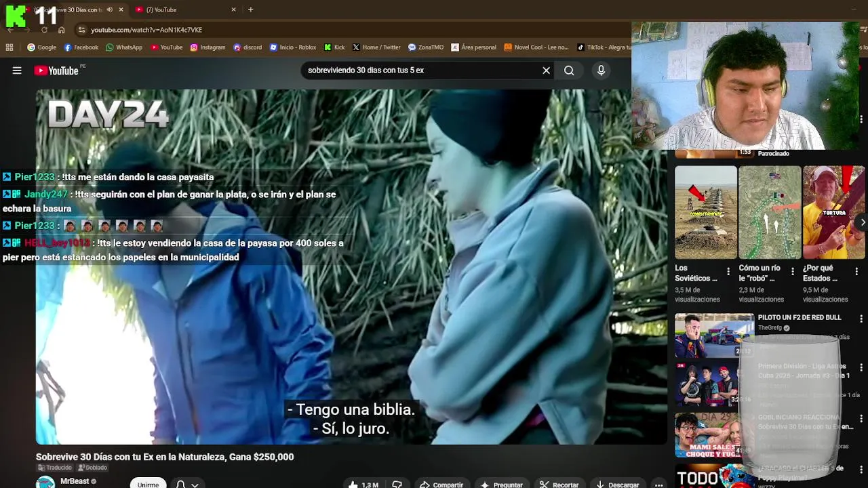Mute tab audio via speaker icon

109,9
